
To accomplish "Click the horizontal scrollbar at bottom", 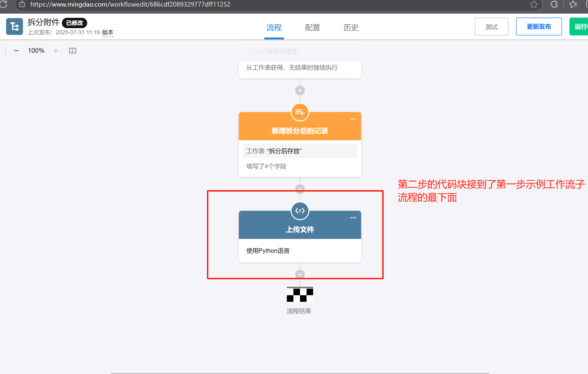I will pos(300,373).
